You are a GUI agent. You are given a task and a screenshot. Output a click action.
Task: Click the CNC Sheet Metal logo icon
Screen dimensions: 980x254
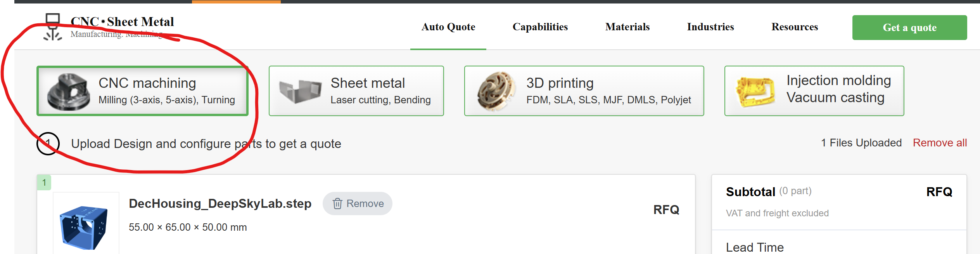(53, 27)
